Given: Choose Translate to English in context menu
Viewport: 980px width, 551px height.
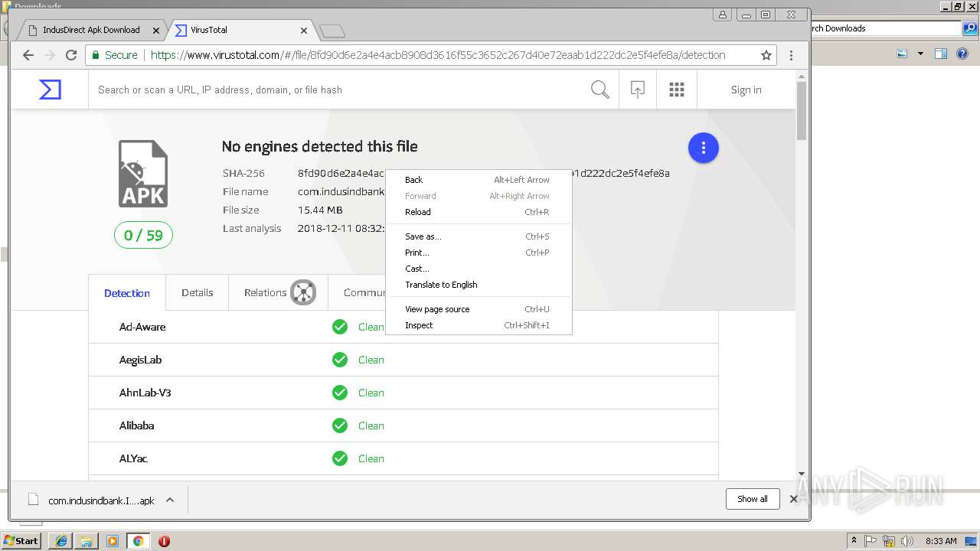Looking at the screenshot, I should coord(479,285).
